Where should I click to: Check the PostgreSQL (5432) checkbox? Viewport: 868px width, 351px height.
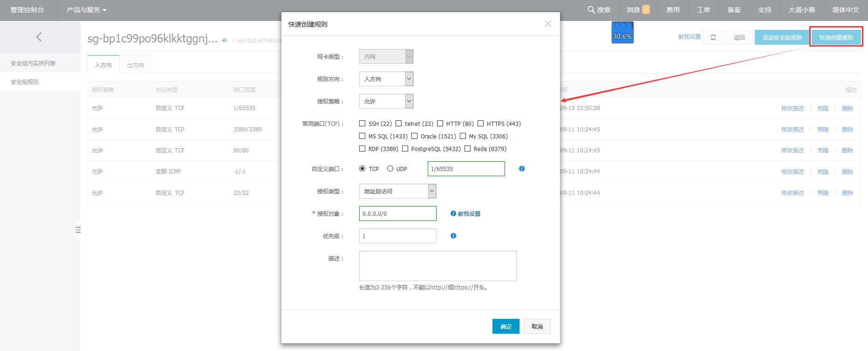405,149
